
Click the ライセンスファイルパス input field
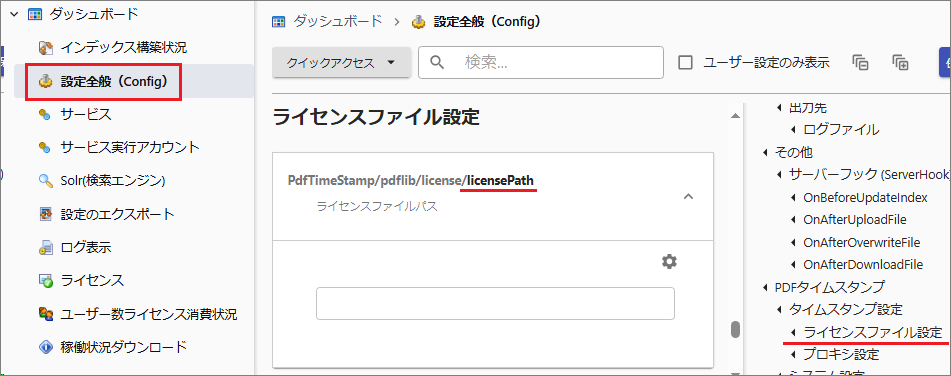(495, 303)
